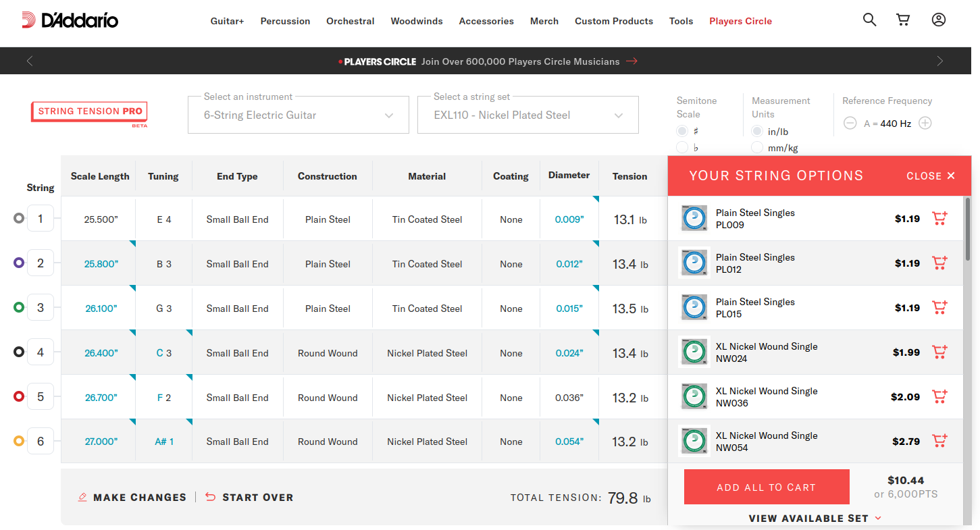Click the grey color ring for string 1
Screen dimensions: 980x530
click(x=19, y=218)
